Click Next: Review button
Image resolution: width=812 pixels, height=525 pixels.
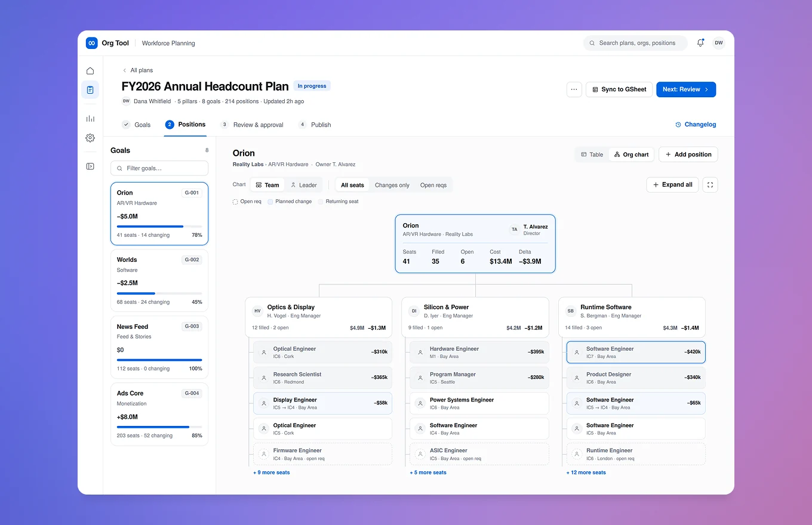686,89
